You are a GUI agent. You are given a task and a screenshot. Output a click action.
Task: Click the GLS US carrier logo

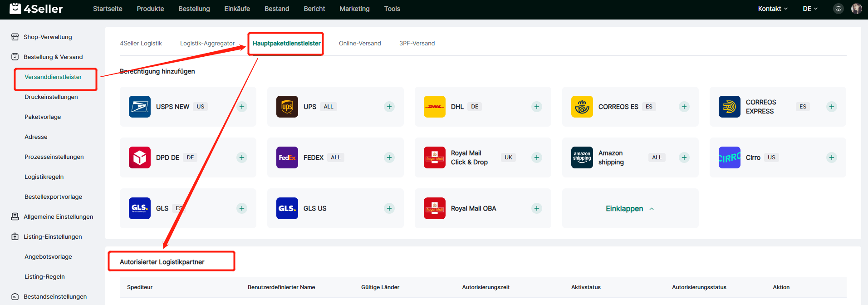pyautogui.click(x=287, y=208)
